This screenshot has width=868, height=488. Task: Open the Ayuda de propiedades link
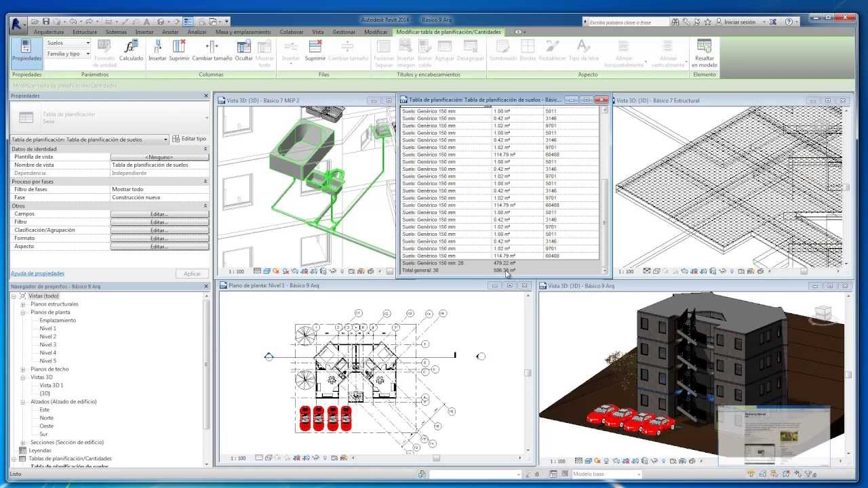[37, 273]
